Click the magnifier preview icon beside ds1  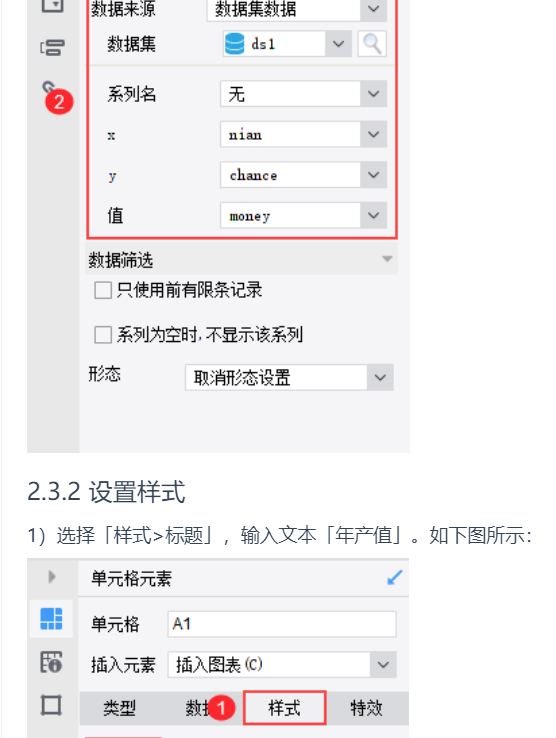coord(372,44)
